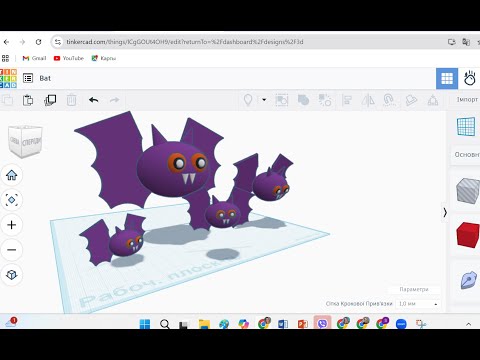Open Word from the taskbar
Screen dimensions: 480x360
[x=283, y=324]
